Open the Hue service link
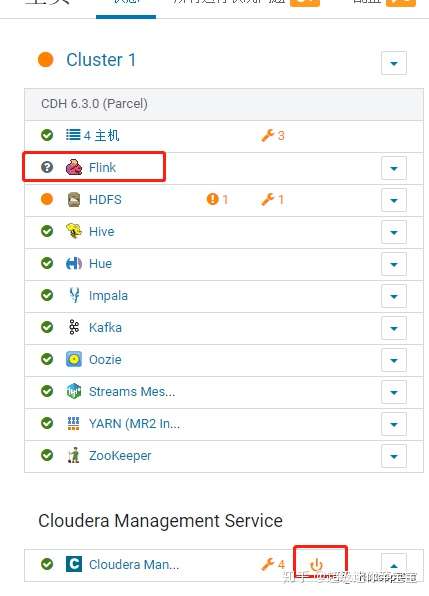This screenshot has width=429, height=596. click(x=100, y=263)
